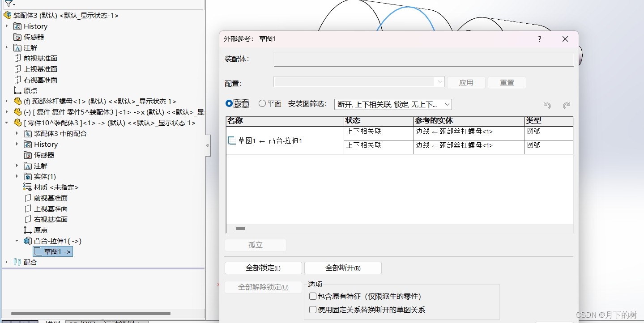Select the 嵌套 radio button
The height and width of the screenshot is (323, 644).
point(229,103)
